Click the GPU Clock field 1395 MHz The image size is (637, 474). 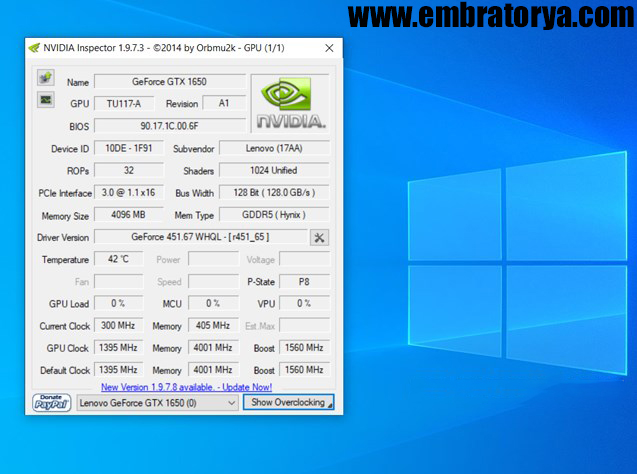coord(119,348)
